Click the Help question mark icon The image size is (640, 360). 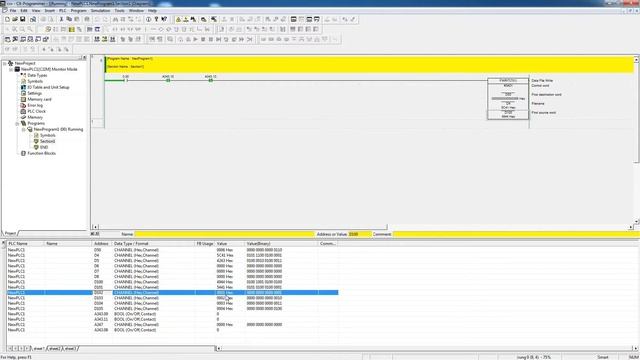click(x=156, y=19)
